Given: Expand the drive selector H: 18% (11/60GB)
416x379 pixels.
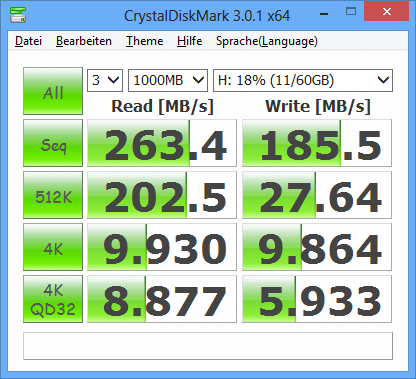Looking at the screenshot, I should click(x=303, y=80).
